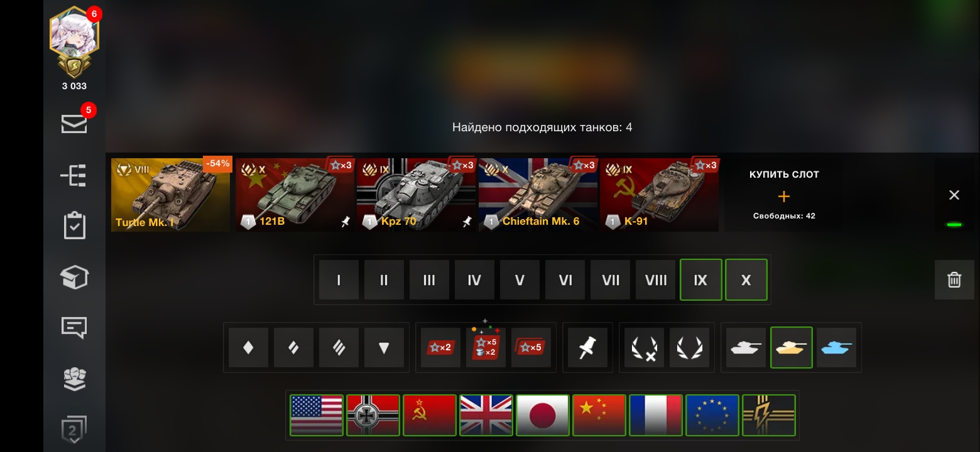Toggle the tier X filter
Viewport: 980px width, 452px height.
[746, 280]
